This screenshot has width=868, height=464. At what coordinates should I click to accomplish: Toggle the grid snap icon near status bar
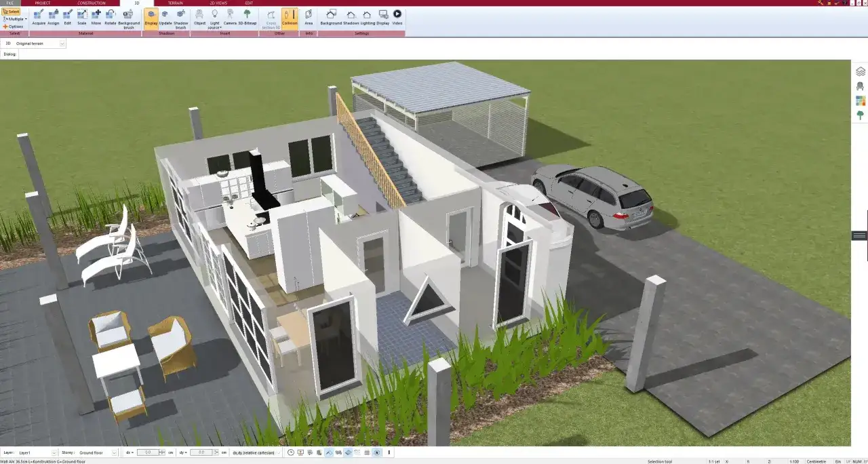tap(367, 452)
